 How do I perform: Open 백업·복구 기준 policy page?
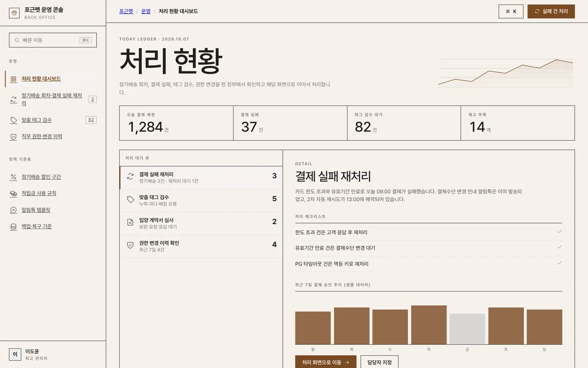[x=53, y=227]
